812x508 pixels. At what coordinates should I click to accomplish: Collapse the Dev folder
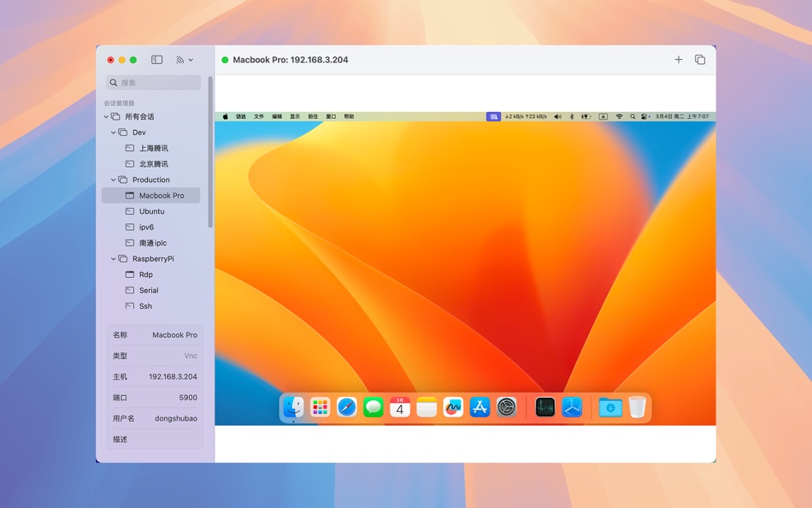114,133
